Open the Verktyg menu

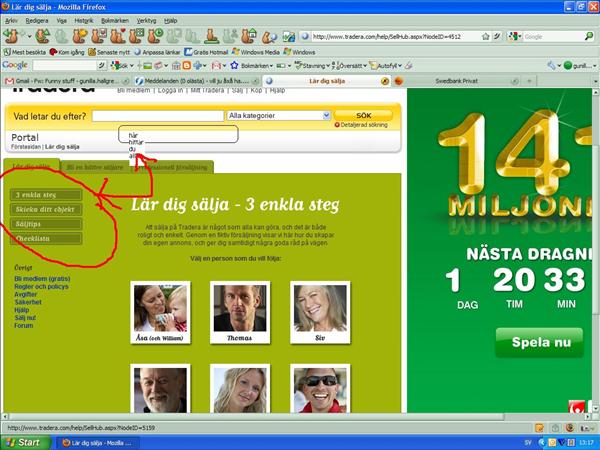point(147,21)
